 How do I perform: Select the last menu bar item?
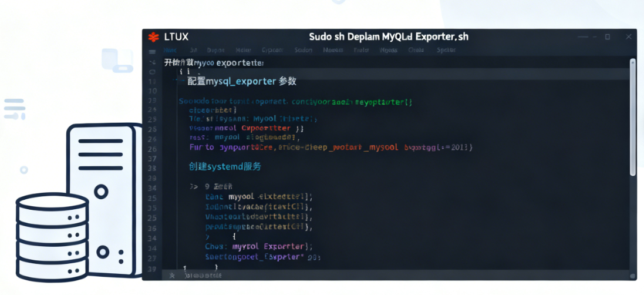tap(446, 51)
